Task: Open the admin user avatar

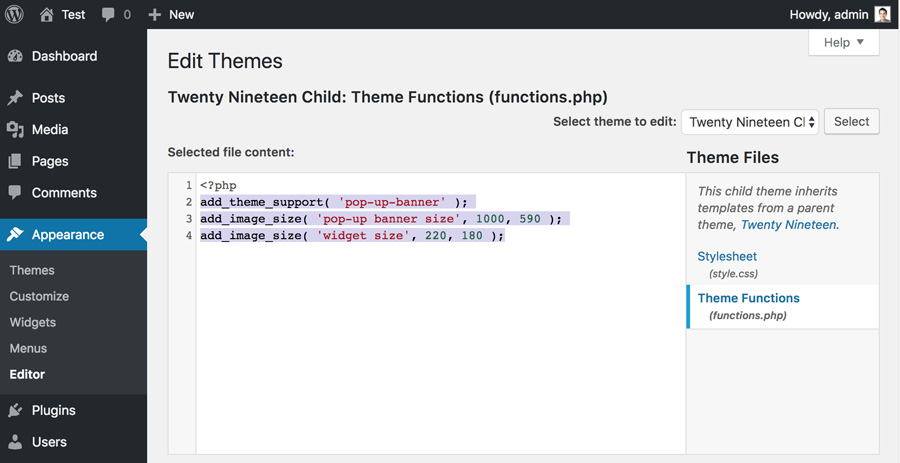Action: tap(882, 14)
